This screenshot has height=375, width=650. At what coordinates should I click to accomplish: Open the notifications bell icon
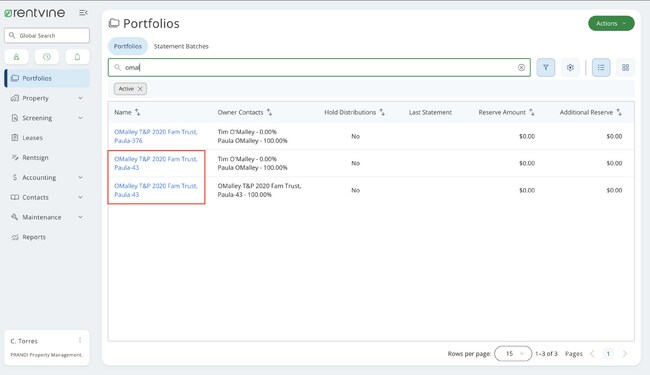coord(77,57)
